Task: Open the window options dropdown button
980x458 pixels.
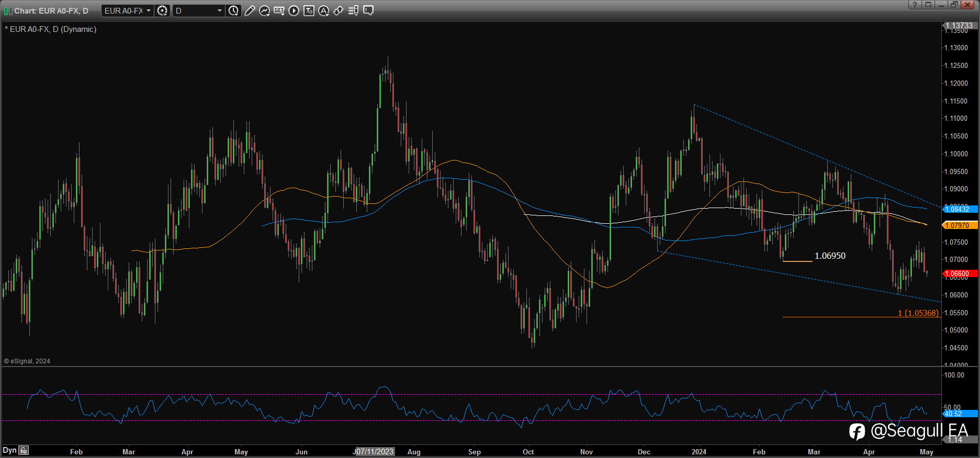Action: coord(928,5)
